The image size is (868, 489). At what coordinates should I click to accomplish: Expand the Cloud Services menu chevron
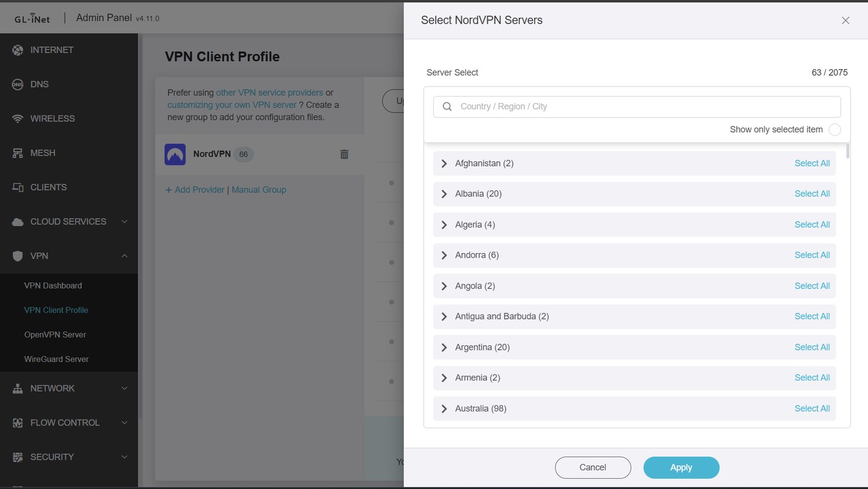pos(124,222)
